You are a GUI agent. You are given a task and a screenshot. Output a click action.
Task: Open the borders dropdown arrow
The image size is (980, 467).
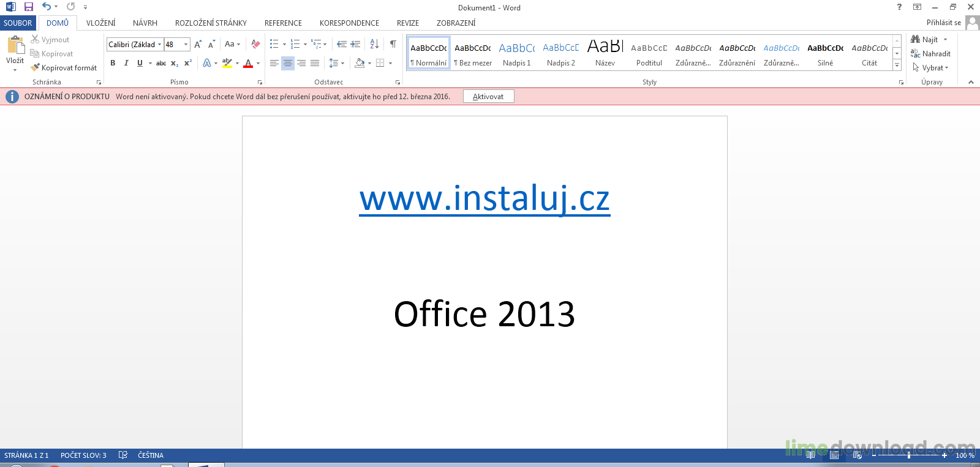click(390, 63)
